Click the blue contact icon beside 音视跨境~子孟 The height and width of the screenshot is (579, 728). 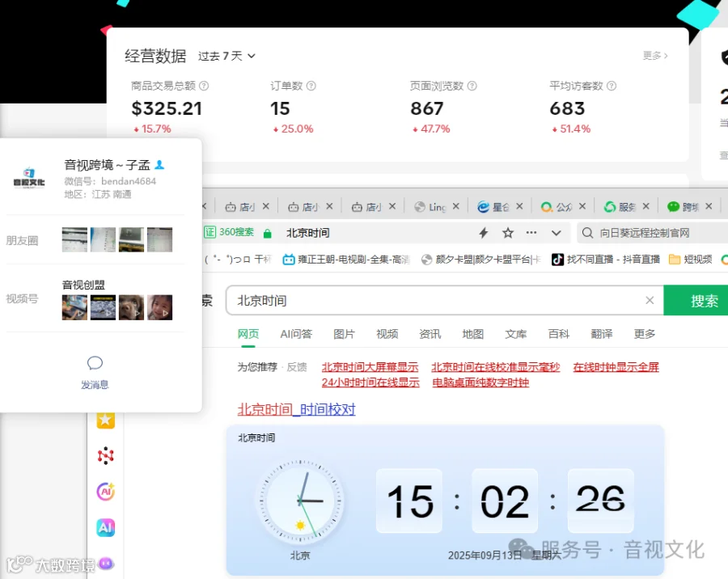(159, 165)
